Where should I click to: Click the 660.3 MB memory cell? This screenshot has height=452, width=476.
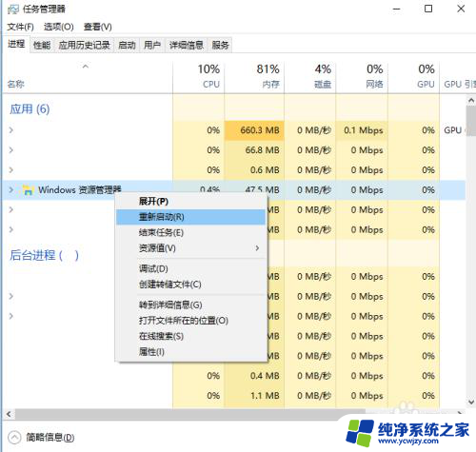[x=254, y=130]
